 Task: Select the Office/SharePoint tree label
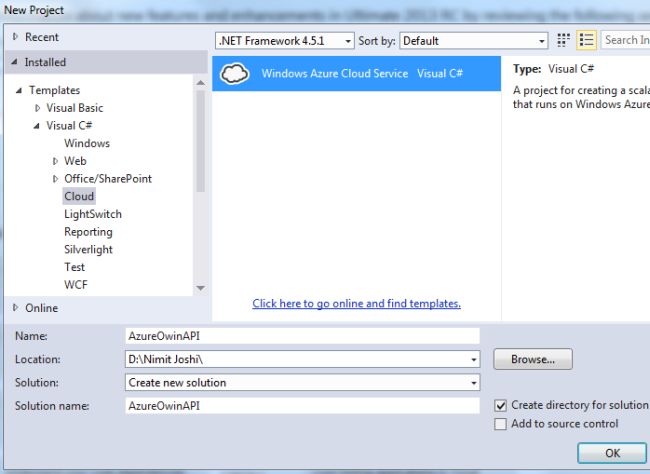pos(108,179)
